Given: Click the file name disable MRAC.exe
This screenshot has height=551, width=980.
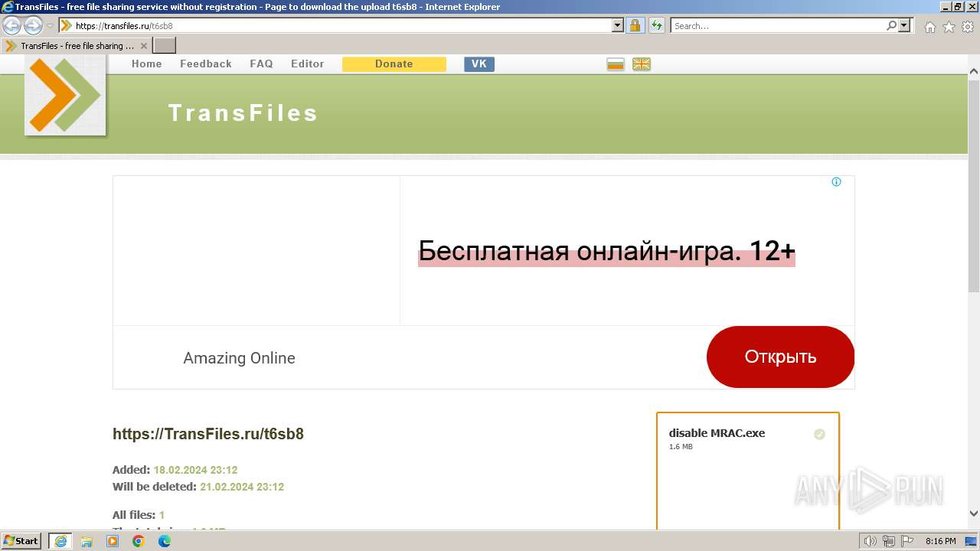Looking at the screenshot, I should coord(717,433).
